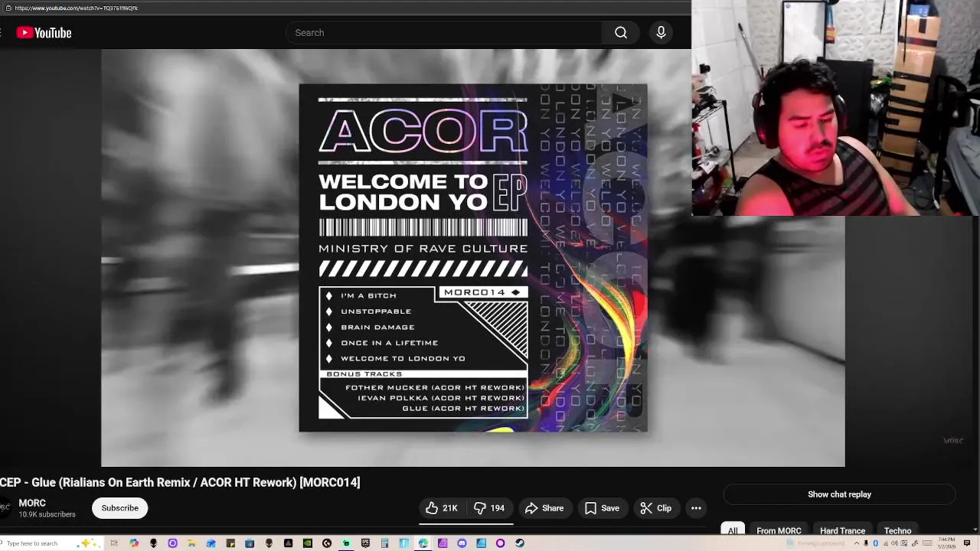Viewport: 980px width, 551px height.
Task: Open Sticky Notes taskbar icon
Action: click(x=230, y=543)
